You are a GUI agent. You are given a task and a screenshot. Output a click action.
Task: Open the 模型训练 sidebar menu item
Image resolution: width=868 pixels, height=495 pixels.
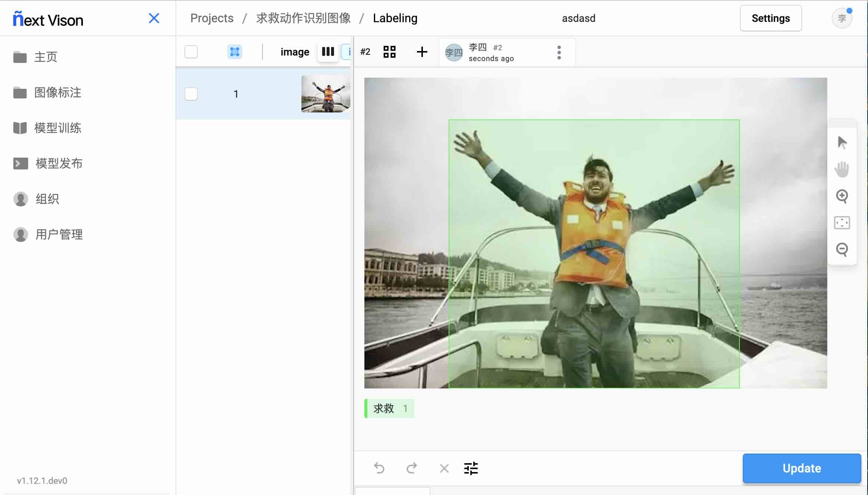pos(58,128)
